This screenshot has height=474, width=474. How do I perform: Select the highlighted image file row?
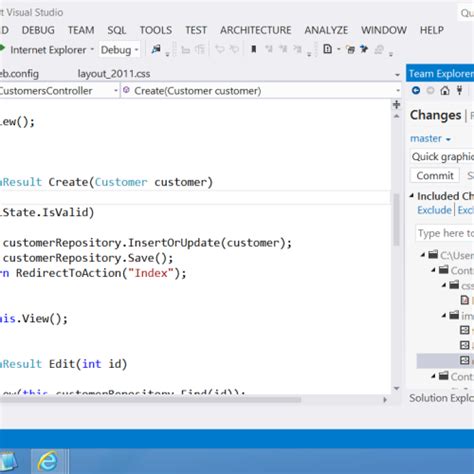coord(445,360)
